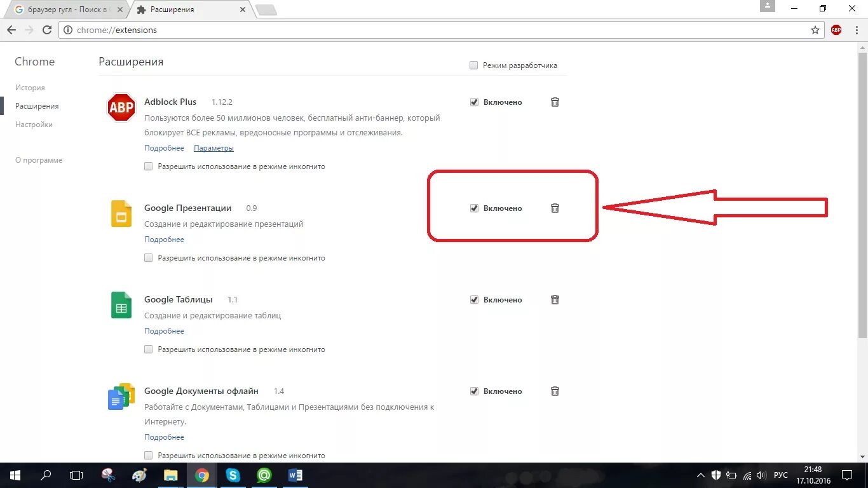Switch to the браузер гугл search tab

pos(67,10)
